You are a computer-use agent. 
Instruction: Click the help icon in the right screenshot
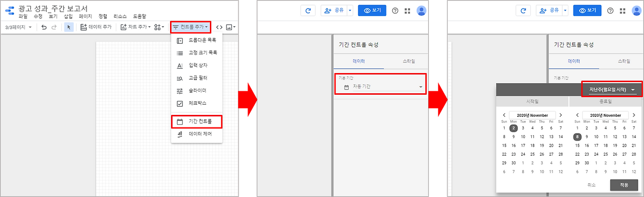coord(611,11)
